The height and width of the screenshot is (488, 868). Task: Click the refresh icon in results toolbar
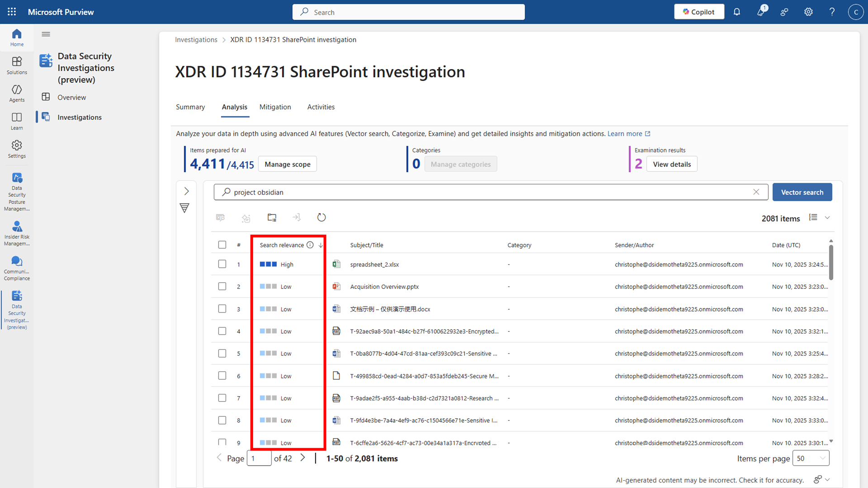(321, 217)
